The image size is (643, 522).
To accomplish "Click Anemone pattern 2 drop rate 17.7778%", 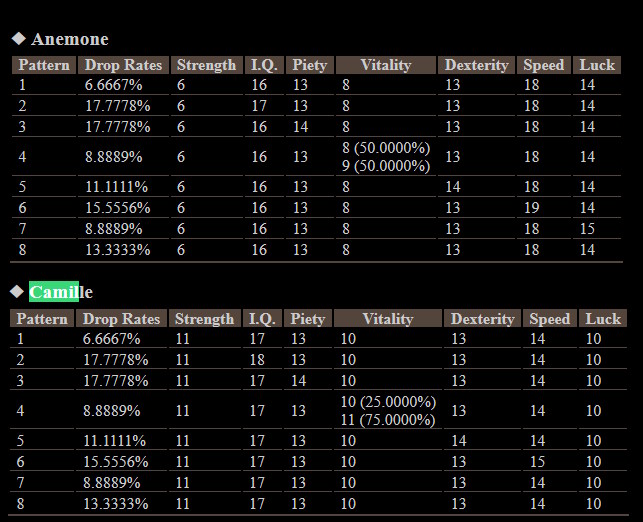I will 118,106.
